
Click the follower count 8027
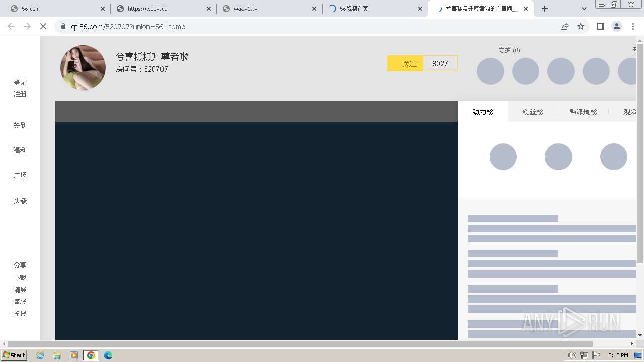point(440,63)
